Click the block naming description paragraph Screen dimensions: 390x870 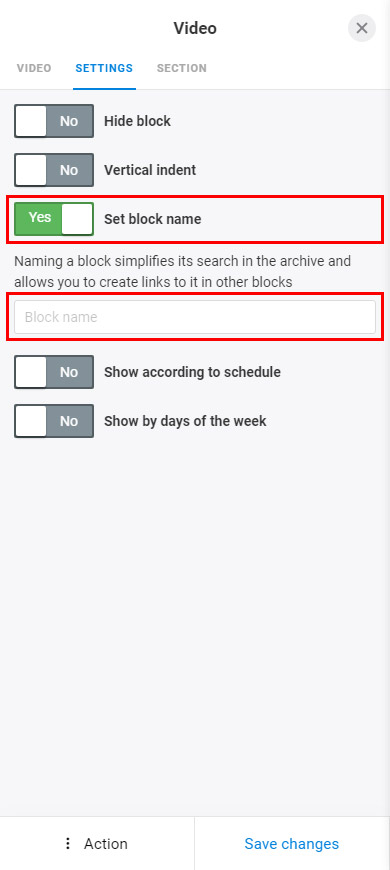point(183,271)
